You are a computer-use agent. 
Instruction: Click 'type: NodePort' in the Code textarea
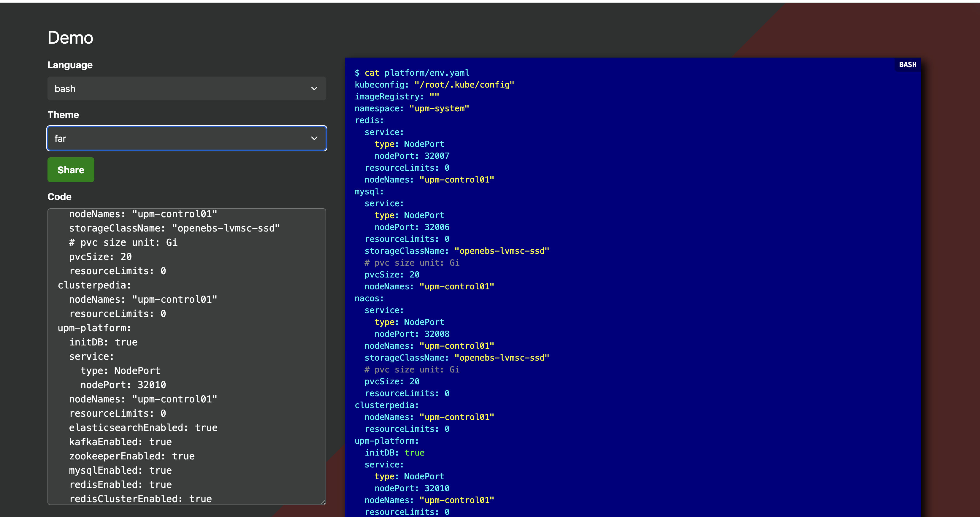(120, 370)
